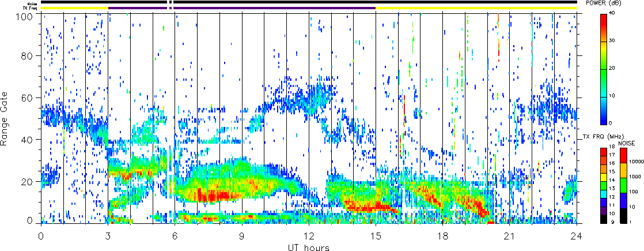
Task: Pick the black swatch in NOISE legend
Action: click(623, 216)
